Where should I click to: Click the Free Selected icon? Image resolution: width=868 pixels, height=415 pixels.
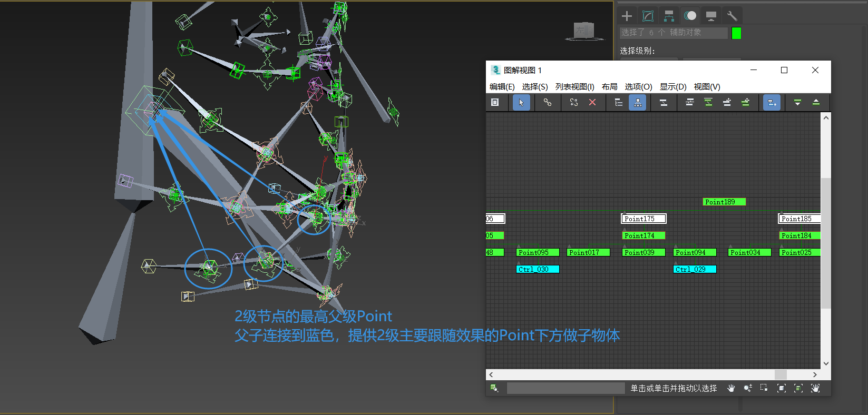745,103
